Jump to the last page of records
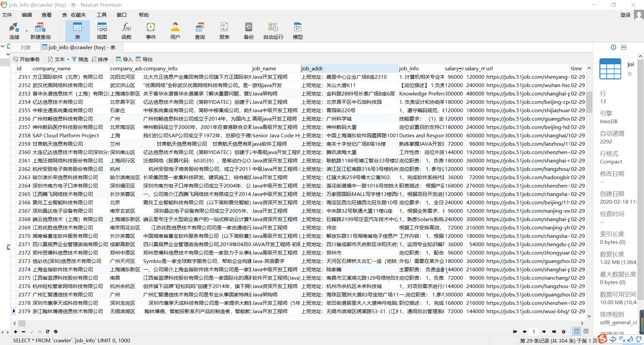Viewport: 644px width, 345px height. click(x=554, y=332)
